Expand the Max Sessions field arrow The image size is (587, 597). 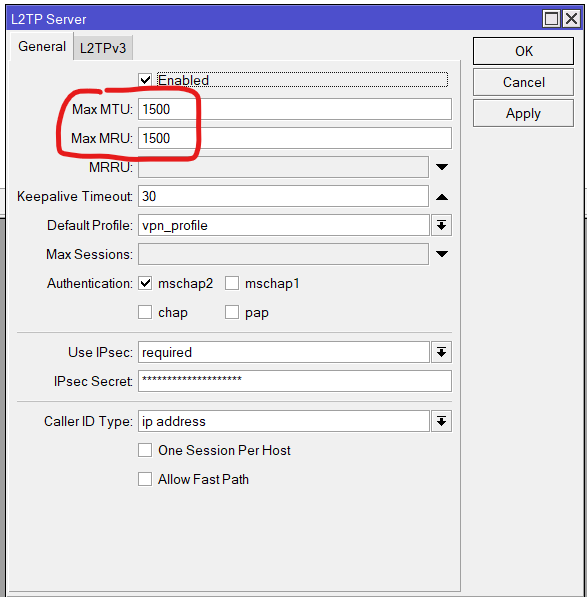[442, 254]
